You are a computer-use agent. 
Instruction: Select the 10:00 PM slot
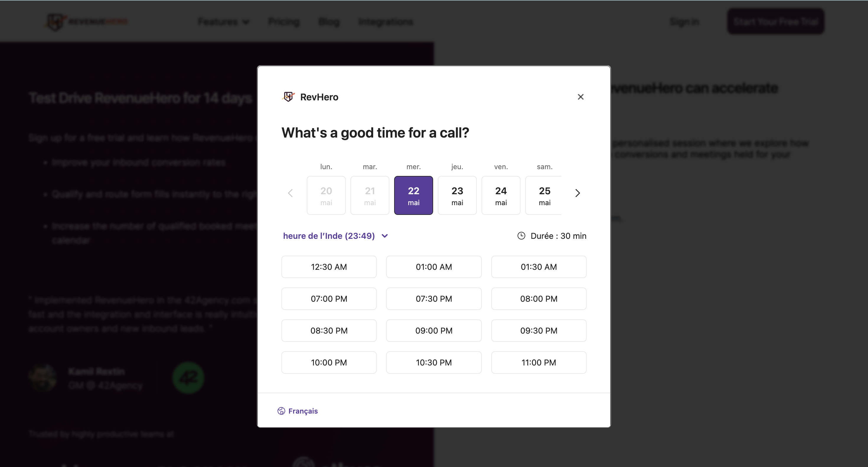point(329,363)
